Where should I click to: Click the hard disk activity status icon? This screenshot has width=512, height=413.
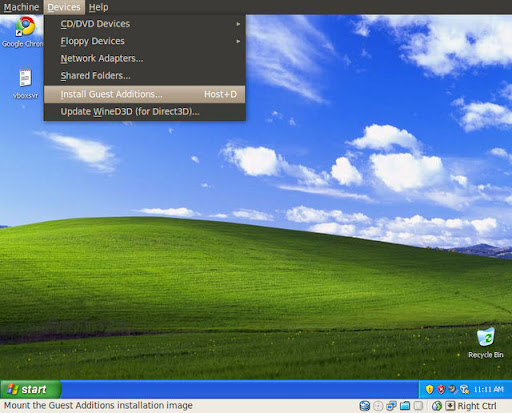(365, 406)
